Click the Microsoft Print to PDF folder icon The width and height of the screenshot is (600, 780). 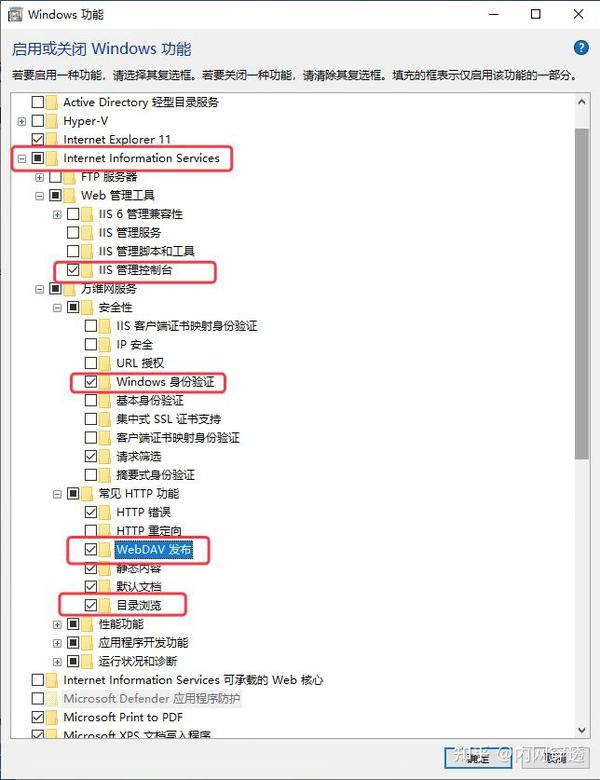(x=52, y=717)
